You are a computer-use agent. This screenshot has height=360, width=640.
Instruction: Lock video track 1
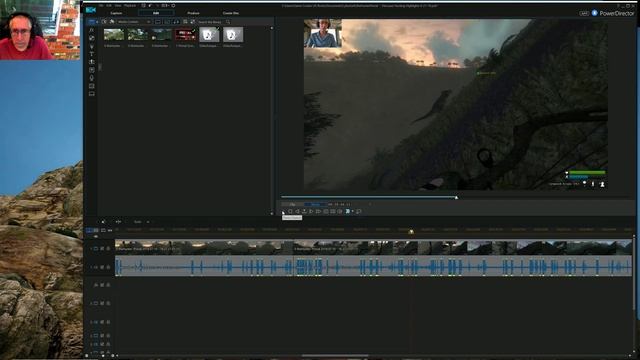click(x=108, y=248)
